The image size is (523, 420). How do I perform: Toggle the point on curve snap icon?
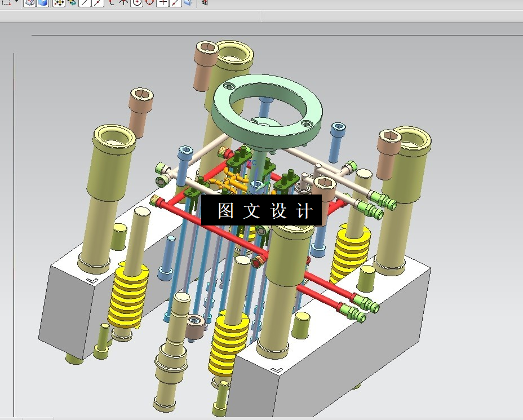[176, 3]
